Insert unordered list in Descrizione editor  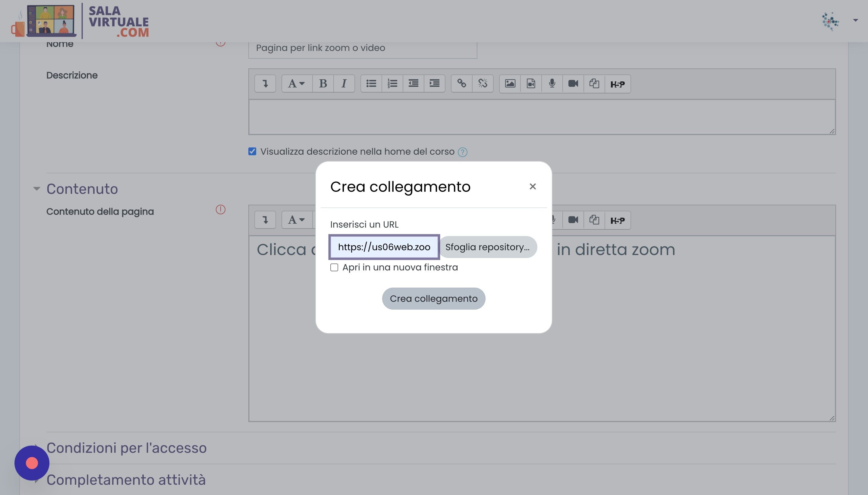371,84
